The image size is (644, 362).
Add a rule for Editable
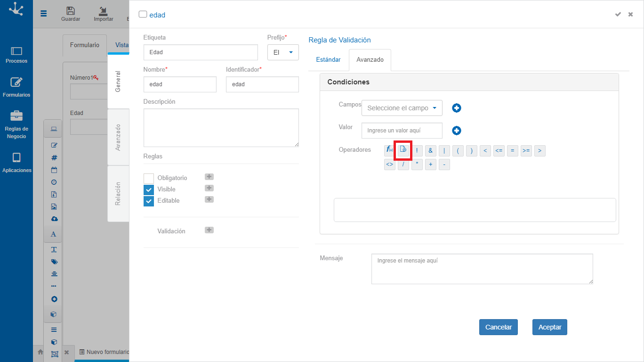[209, 199]
